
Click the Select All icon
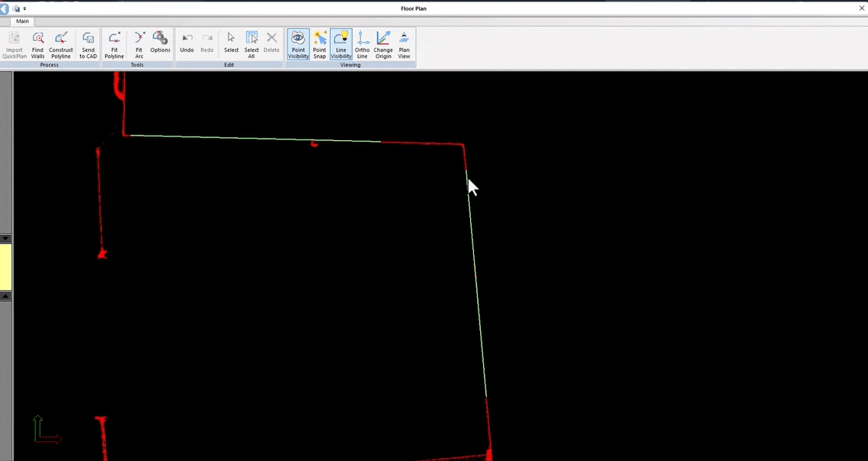pyautogui.click(x=251, y=44)
